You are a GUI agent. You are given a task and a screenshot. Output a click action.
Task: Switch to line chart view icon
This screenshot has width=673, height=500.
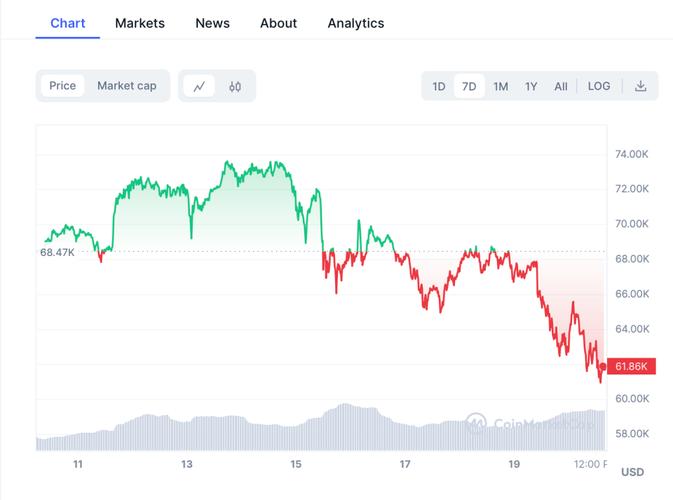pyautogui.click(x=200, y=86)
